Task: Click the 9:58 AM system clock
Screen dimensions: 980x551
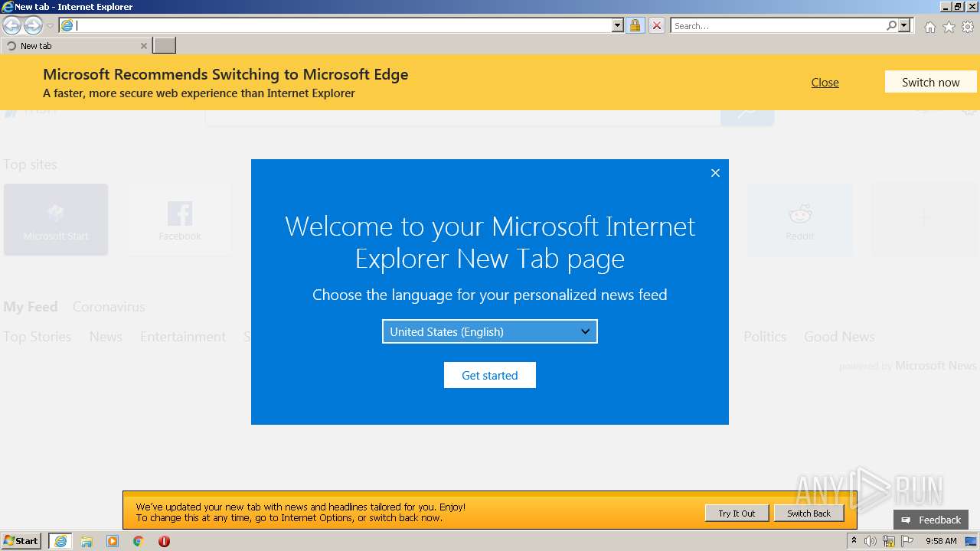Action: coord(941,541)
